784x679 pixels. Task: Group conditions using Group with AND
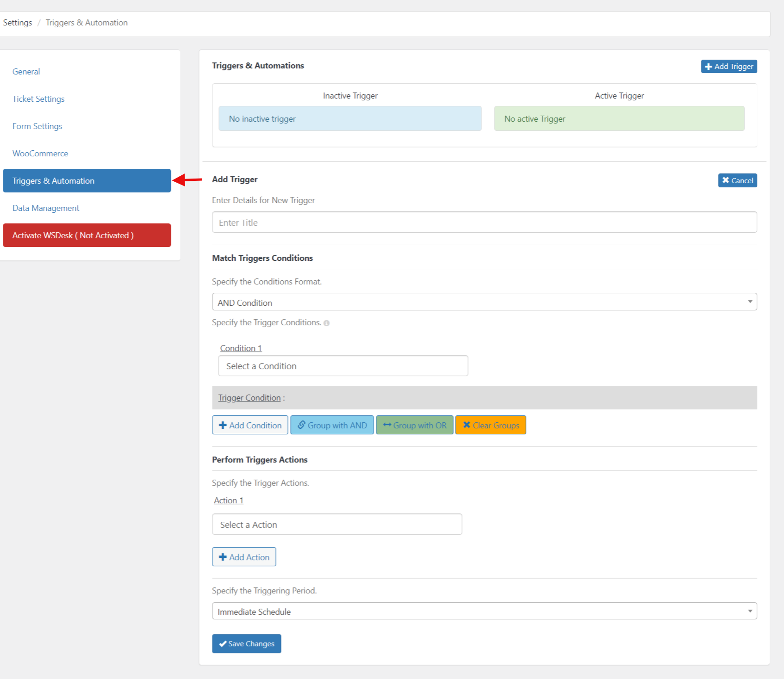pos(332,425)
